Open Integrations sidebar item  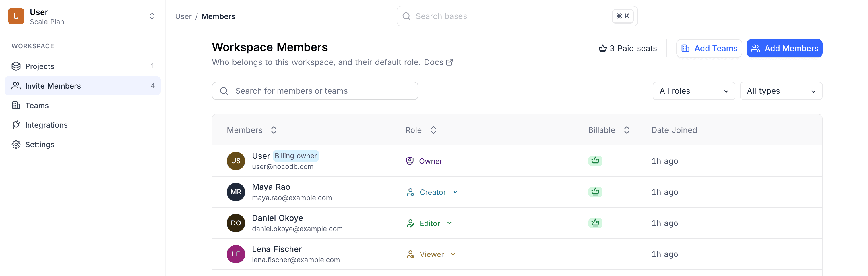point(83,125)
